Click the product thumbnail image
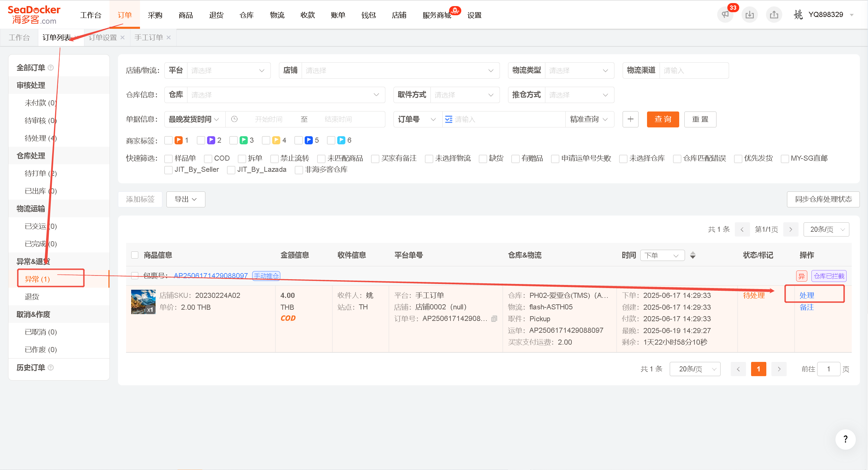Screen dimensions: 868x470 (x=143, y=302)
